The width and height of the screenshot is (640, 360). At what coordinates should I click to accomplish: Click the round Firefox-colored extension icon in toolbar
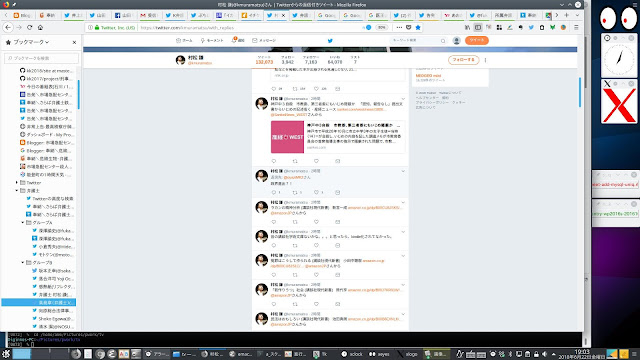coord(563,27)
